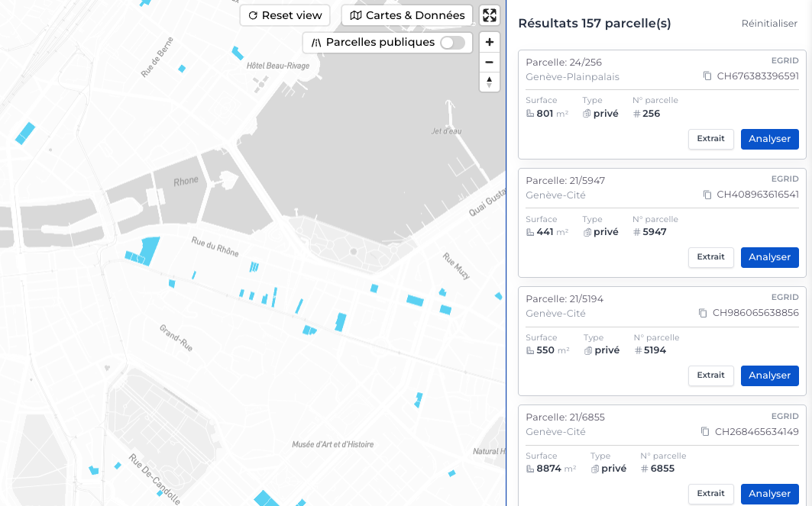Screen dimensions: 812x506
Task: Analyser parcelle 24/256
Action: coord(769,139)
